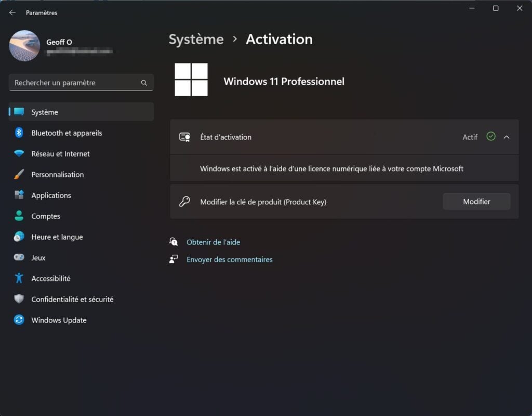
Task: Click the Accessibilité figure icon
Action: [x=19, y=278]
